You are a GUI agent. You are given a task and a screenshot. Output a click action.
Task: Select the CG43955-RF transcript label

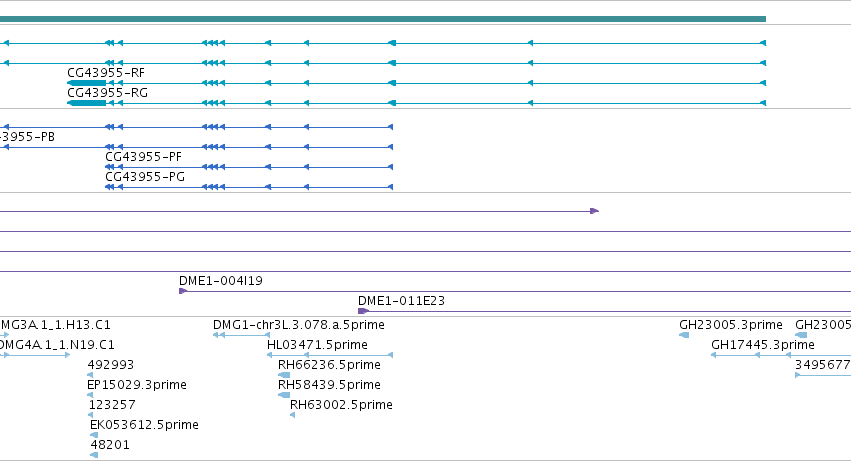(106, 73)
